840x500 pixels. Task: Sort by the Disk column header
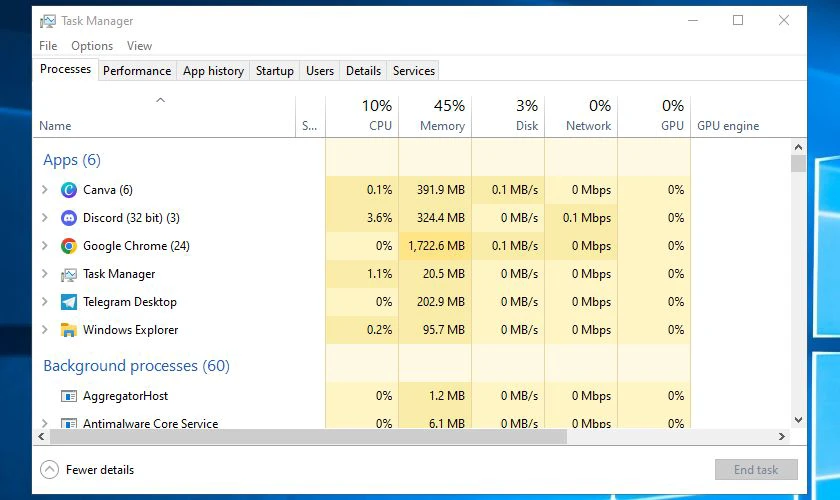pyautogui.click(x=508, y=116)
